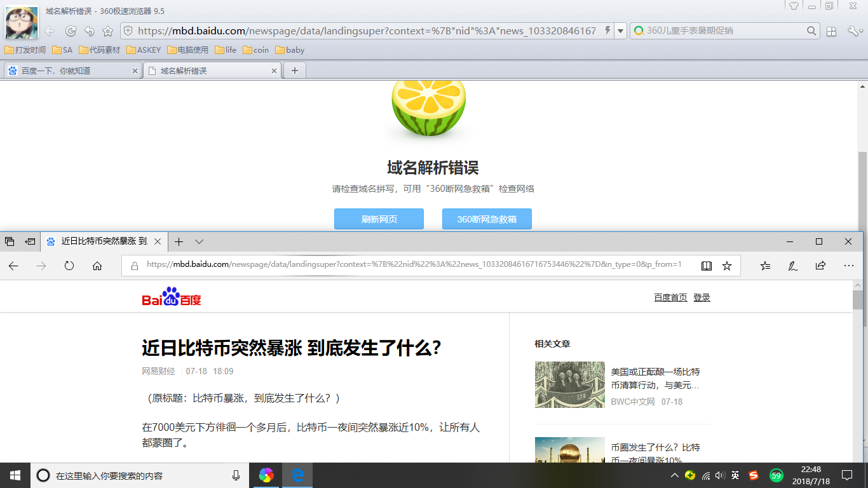Open the coin bookmarks folder
This screenshot has height=488, width=868.
tap(256, 50)
